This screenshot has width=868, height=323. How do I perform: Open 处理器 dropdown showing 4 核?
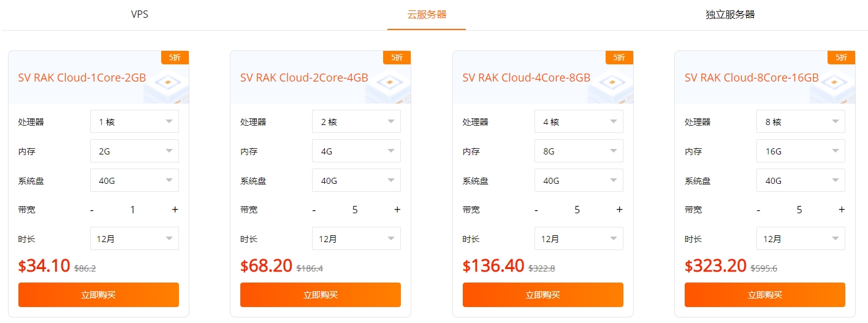tap(579, 121)
